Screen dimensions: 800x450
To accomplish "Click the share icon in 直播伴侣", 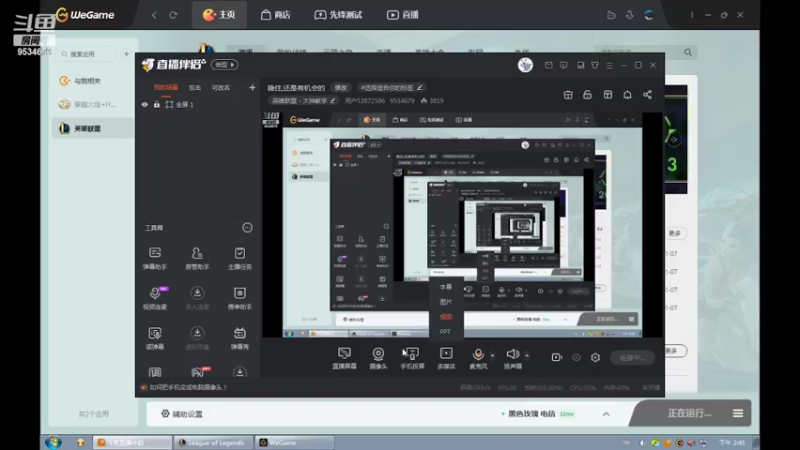I will coord(647,95).
